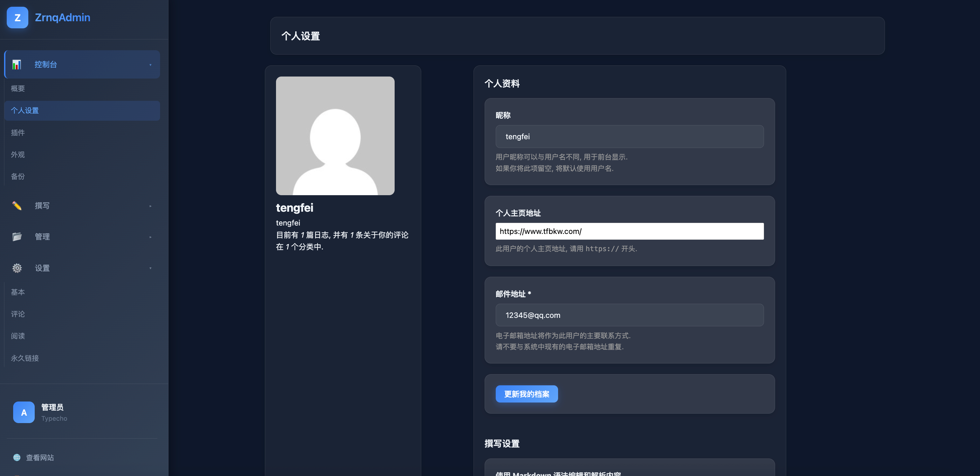This screenshot has width=980, height=476.
Task: Select the 撰写 pencil icon
Action: [x=17, y=205]
